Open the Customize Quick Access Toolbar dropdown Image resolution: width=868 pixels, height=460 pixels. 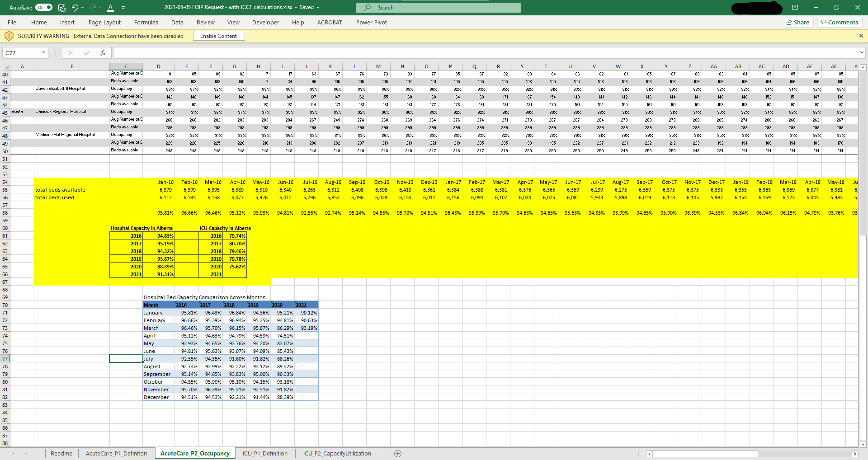[123, 8]
